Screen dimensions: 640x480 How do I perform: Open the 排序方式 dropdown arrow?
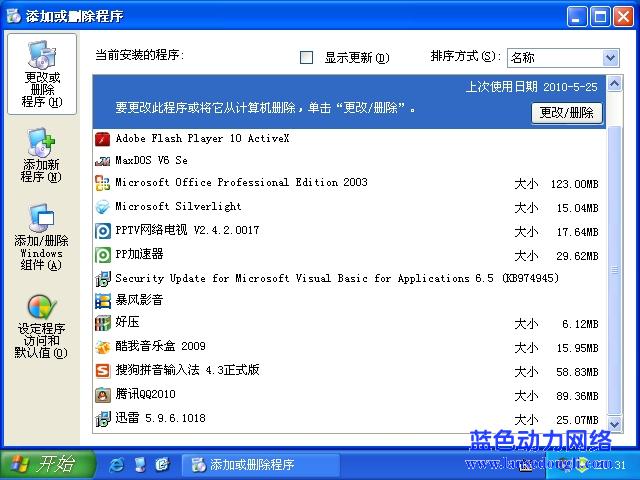click(610, 58)
